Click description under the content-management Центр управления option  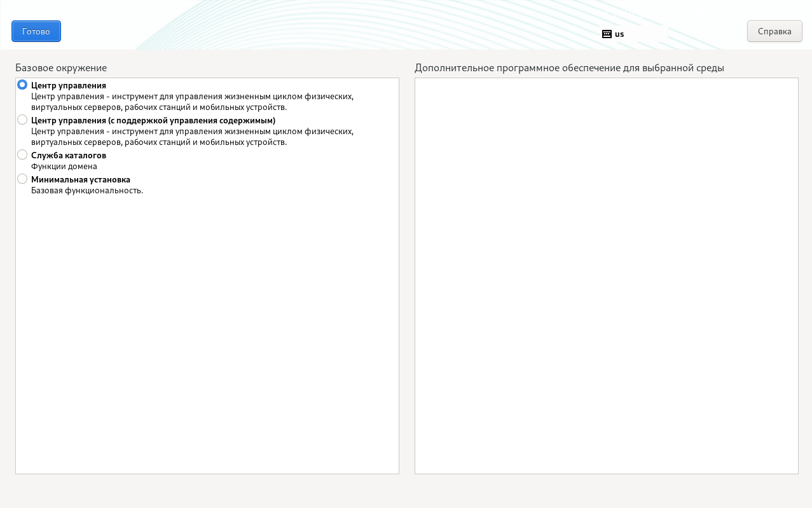click(192, 137)
